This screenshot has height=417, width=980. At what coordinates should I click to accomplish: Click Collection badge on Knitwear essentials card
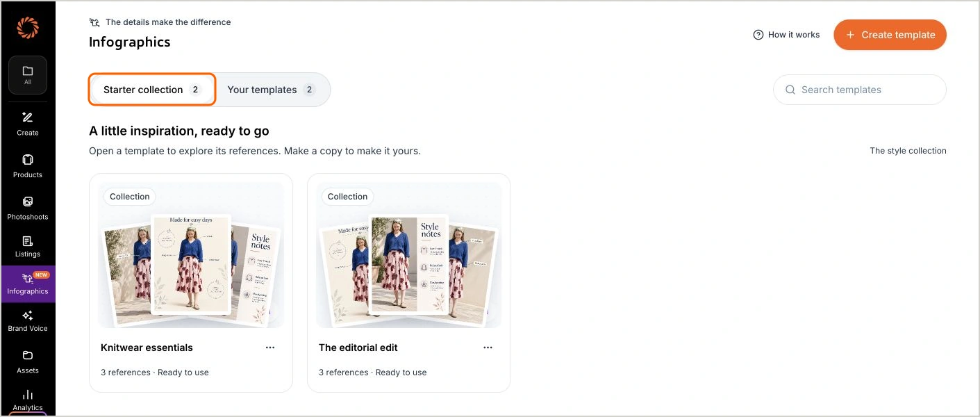130,197
